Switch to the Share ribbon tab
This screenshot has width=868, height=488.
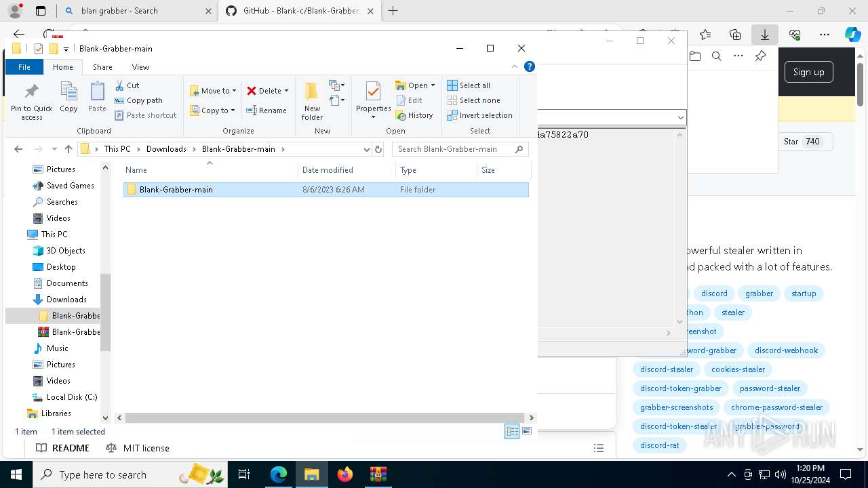click(x=102, y=67)
